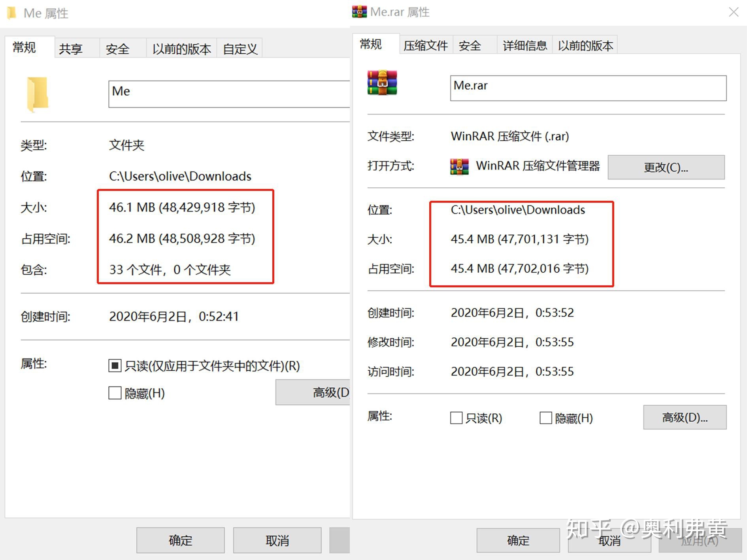This screenshot has height=560, width=747.
Task: Click the WinRAR archive icon beside Me.rar title
Action: (359, 11)
